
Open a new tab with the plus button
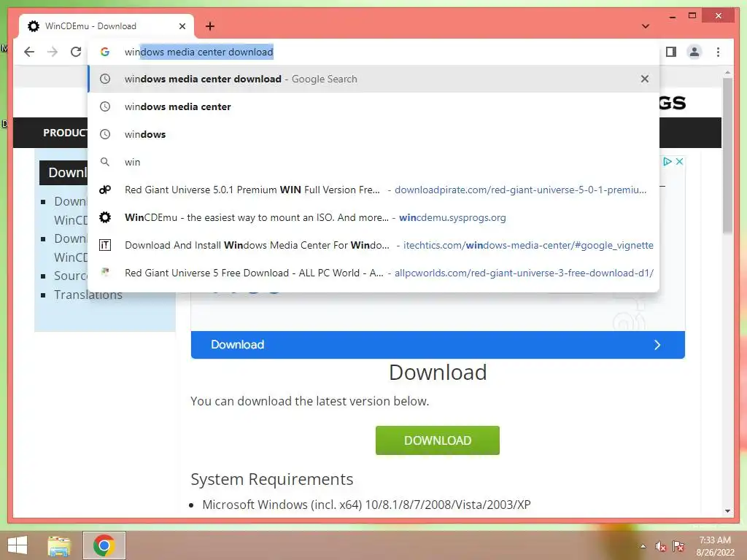point(209,26)
